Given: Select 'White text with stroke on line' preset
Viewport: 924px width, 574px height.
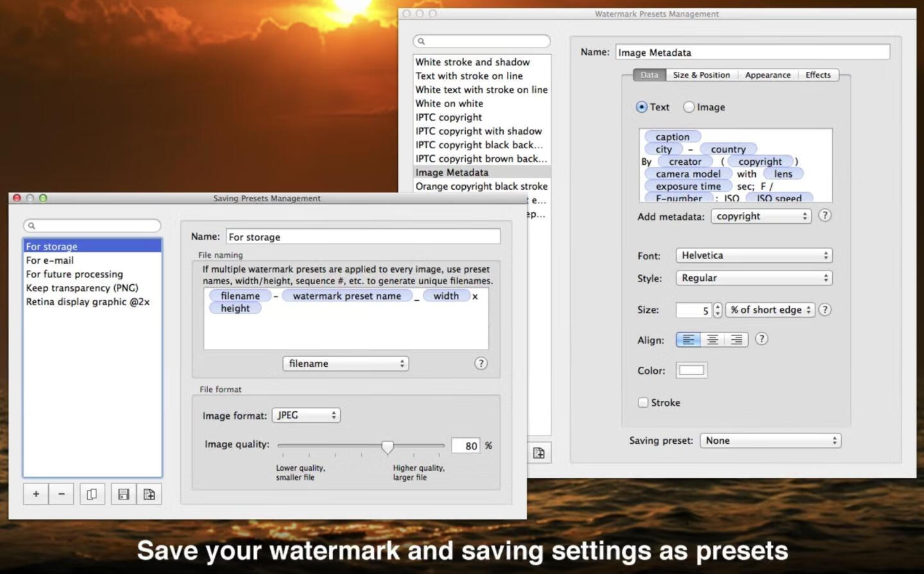Looking at the screenshot, I should pos(482,90).
